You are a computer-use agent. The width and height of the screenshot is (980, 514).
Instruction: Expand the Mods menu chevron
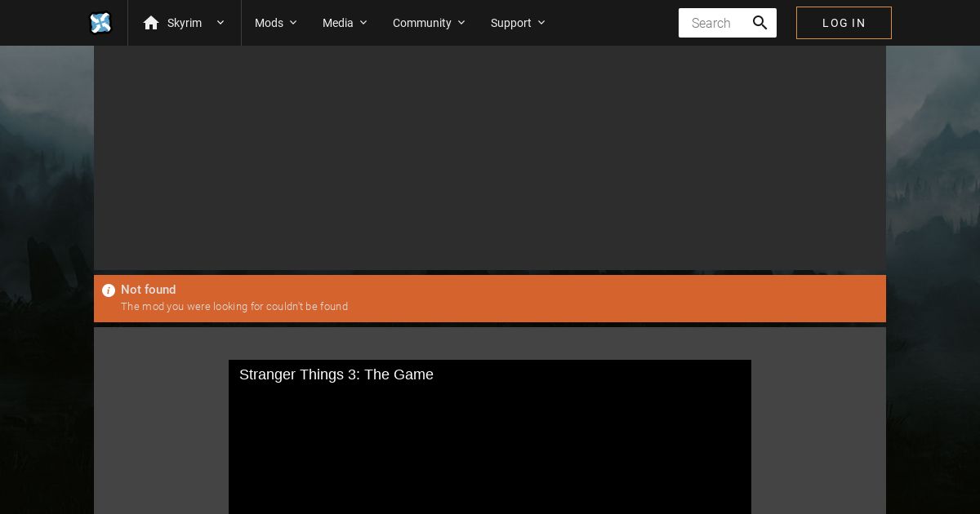293,23
